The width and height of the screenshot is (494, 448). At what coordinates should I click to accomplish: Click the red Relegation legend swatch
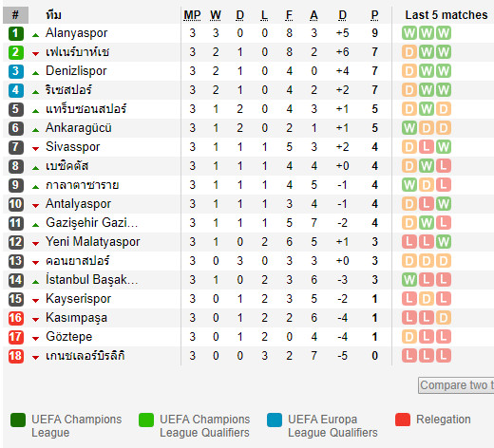click(x=403, y=420)
